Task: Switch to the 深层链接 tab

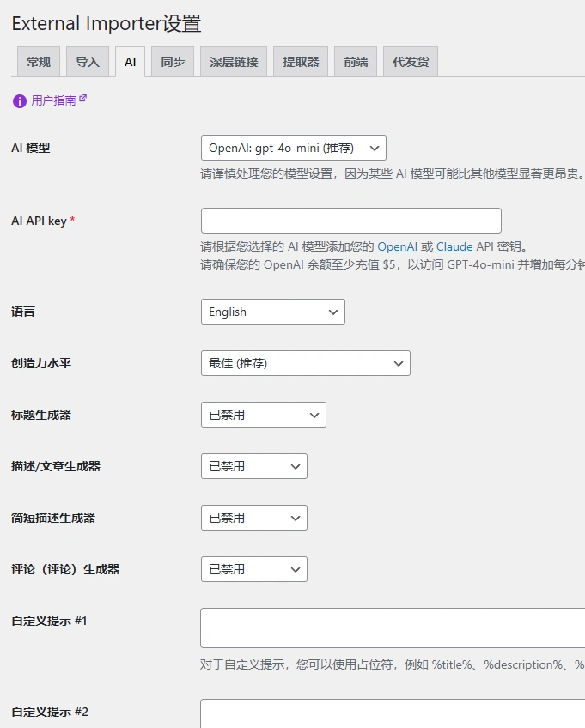Action: click(225, 61)
